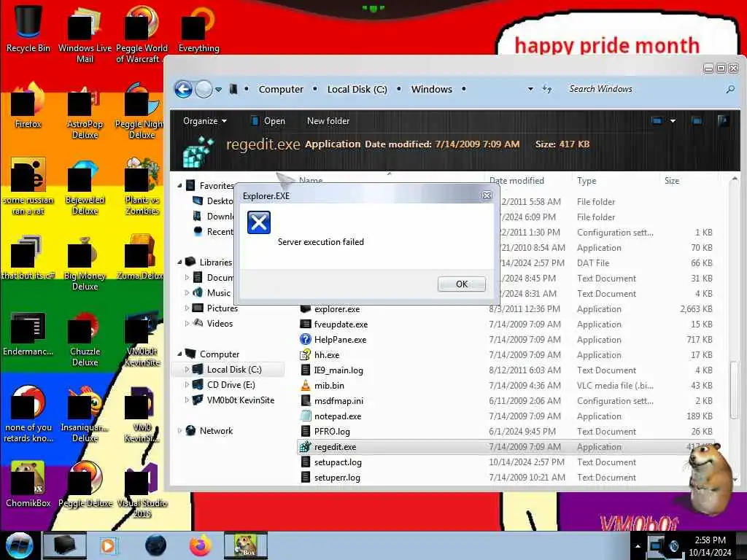Close the Explorer.EXE error dialog
Viewport: 747px width, 560px height.
coord(487,195)
